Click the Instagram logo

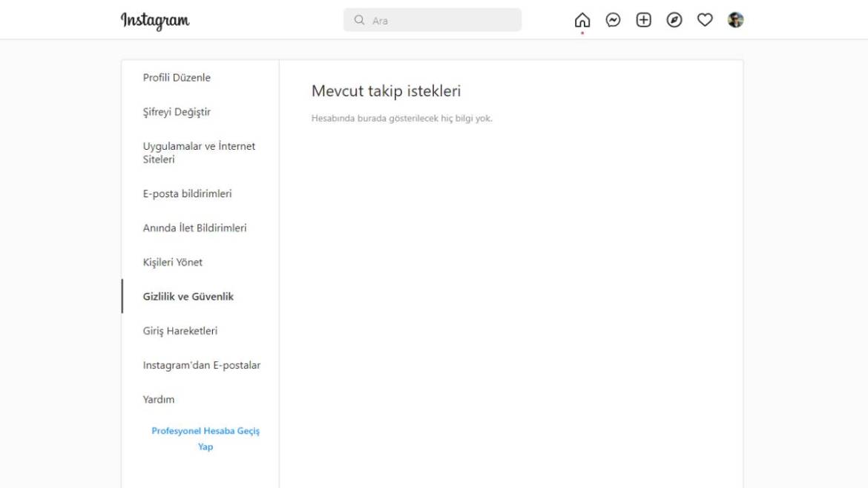point(155,21)
